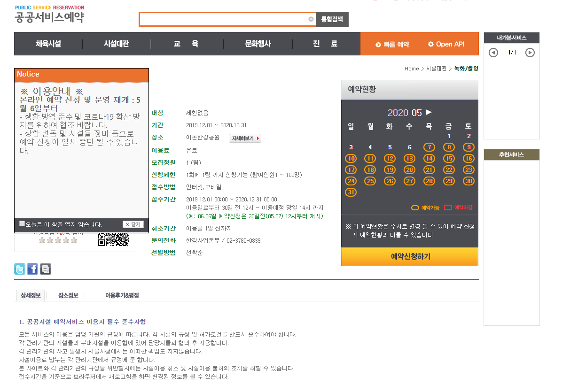This screenshot has width=562, height=392.
Task: Switch to the 상세정보 tab
Action: point(31,295)
